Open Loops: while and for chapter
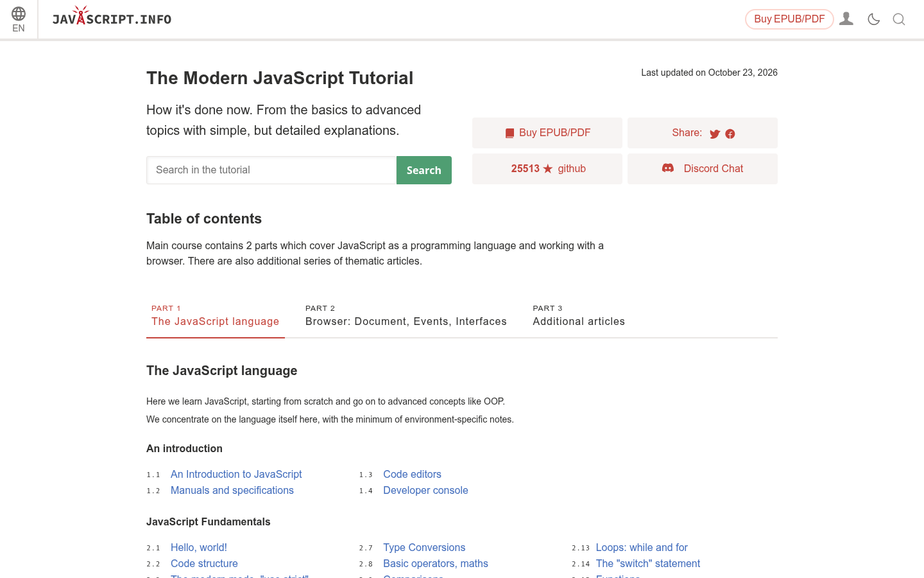Image resolution: width=924 pixels, height=578 pixels. [642, 547]
